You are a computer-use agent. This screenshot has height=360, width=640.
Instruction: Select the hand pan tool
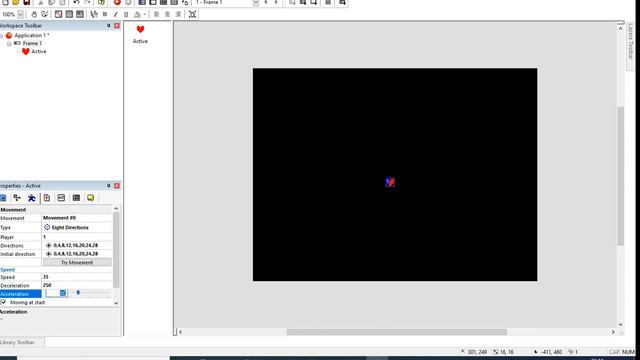click(34, 14)
